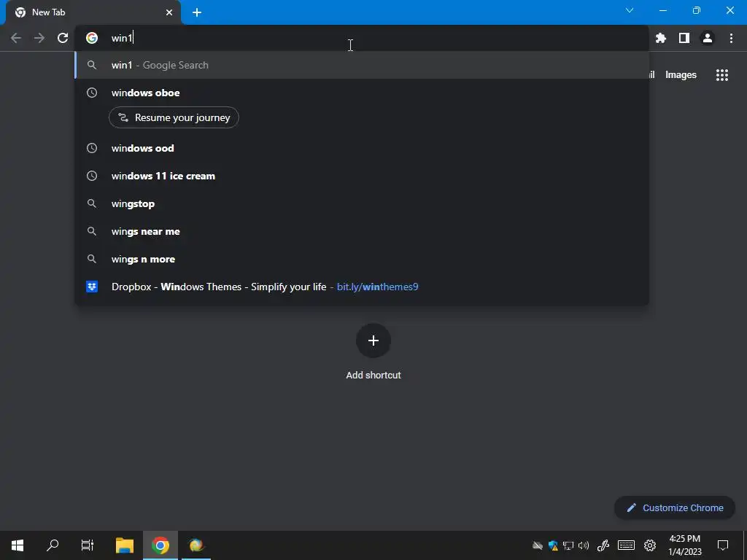Click the Google icon in the address bar
747x560 pixels.
click(92, 38)
